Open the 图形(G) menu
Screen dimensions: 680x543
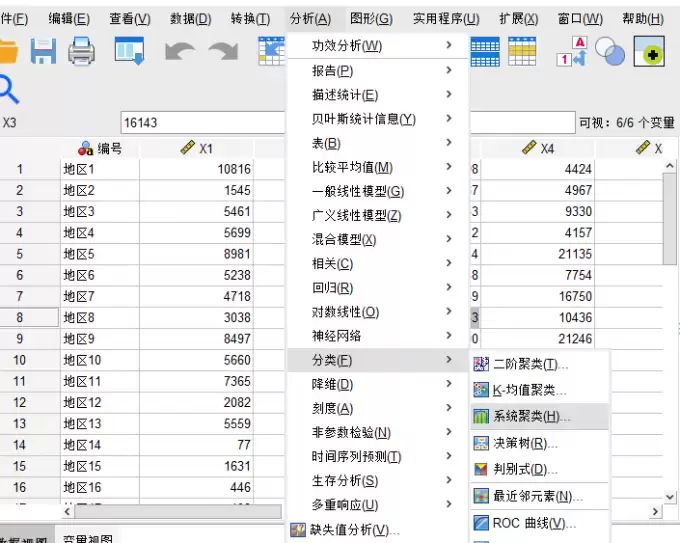click(x=371, y=19)
